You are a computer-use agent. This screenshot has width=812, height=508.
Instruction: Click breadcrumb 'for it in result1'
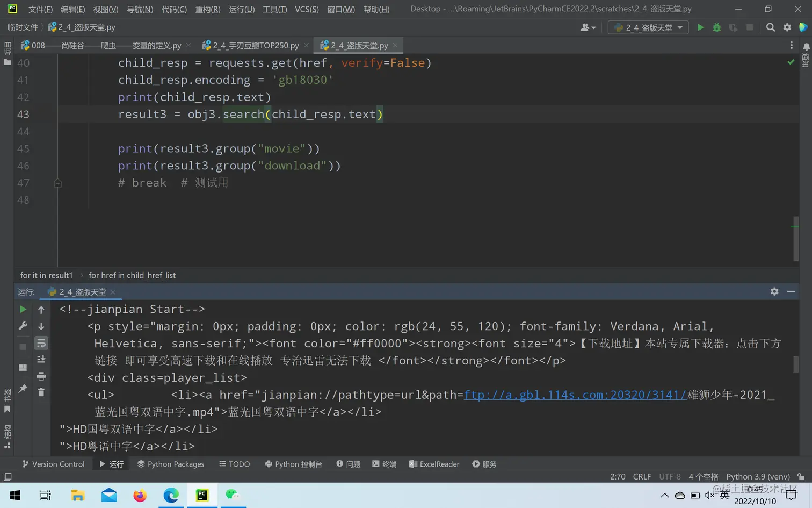click(46, 275)
